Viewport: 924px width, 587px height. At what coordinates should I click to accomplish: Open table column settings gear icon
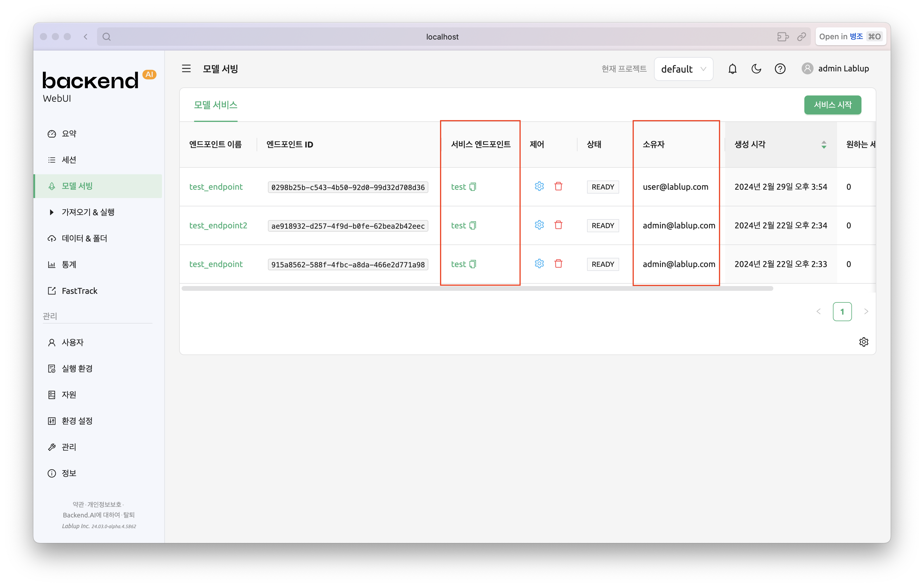pyautogui.click(x=863, y=342)
